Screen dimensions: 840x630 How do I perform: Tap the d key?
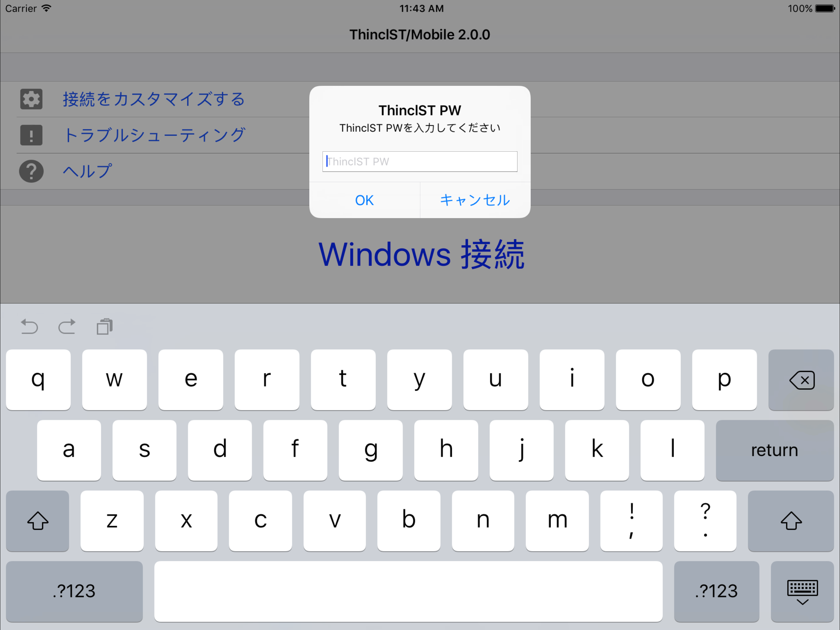coord(220,450)
